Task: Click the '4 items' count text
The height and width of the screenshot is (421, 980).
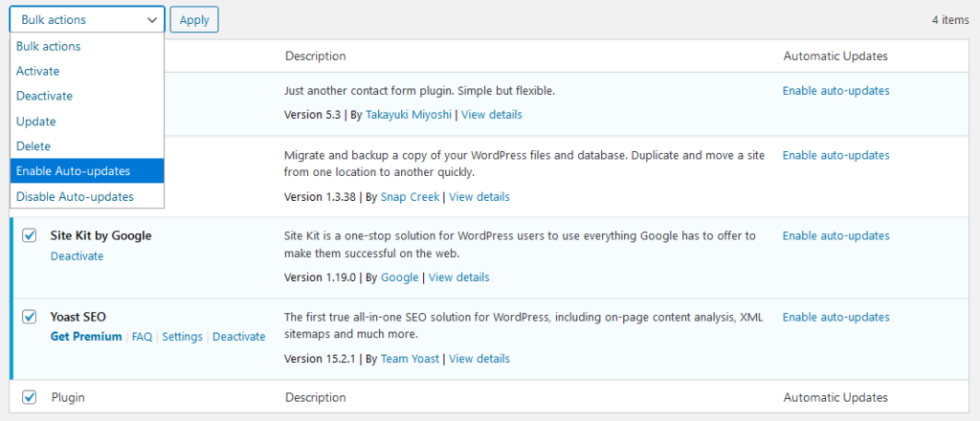Action: pyautogui.click(x=950, y=20)
